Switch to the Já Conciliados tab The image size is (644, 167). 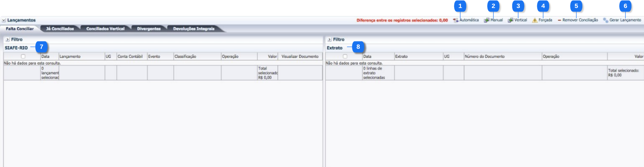pos(60,29)
